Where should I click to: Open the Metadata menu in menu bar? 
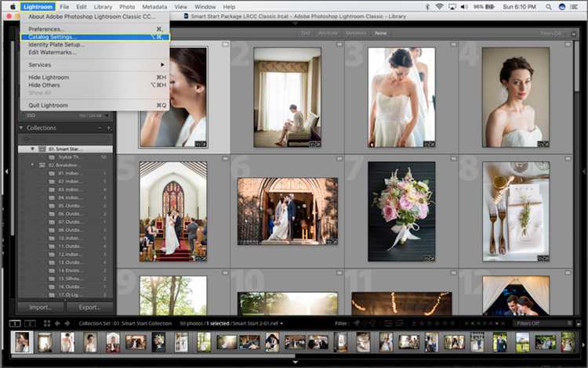(x=154, y=7)
